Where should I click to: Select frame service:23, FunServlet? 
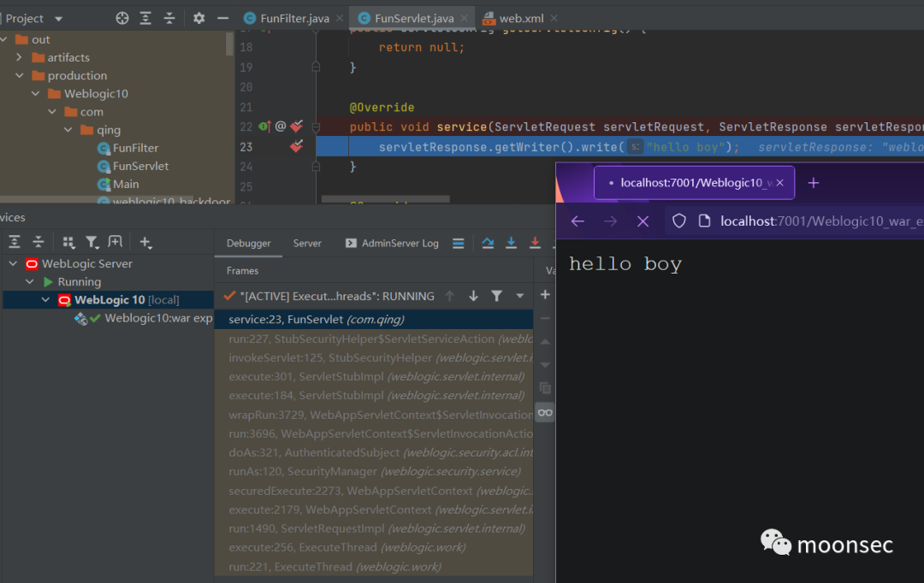(374, 319)
